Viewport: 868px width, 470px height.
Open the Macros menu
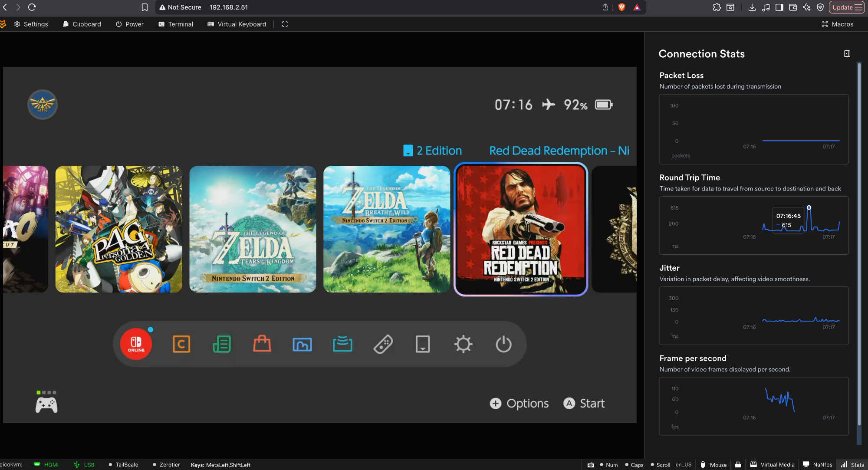tap(838, 24)
